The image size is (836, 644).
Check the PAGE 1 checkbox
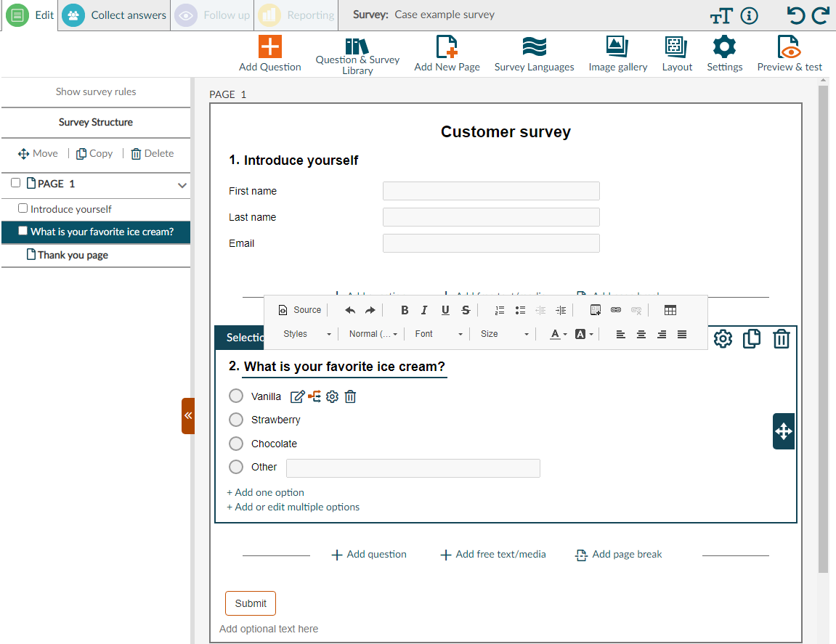click(15, 183)
